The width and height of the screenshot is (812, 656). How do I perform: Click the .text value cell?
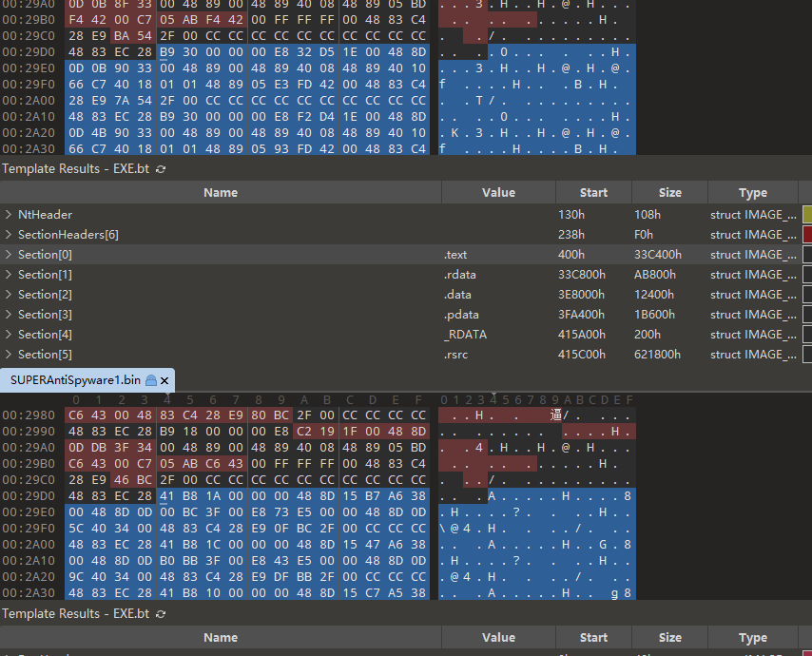pyautogui.click(x=455, y=255)
